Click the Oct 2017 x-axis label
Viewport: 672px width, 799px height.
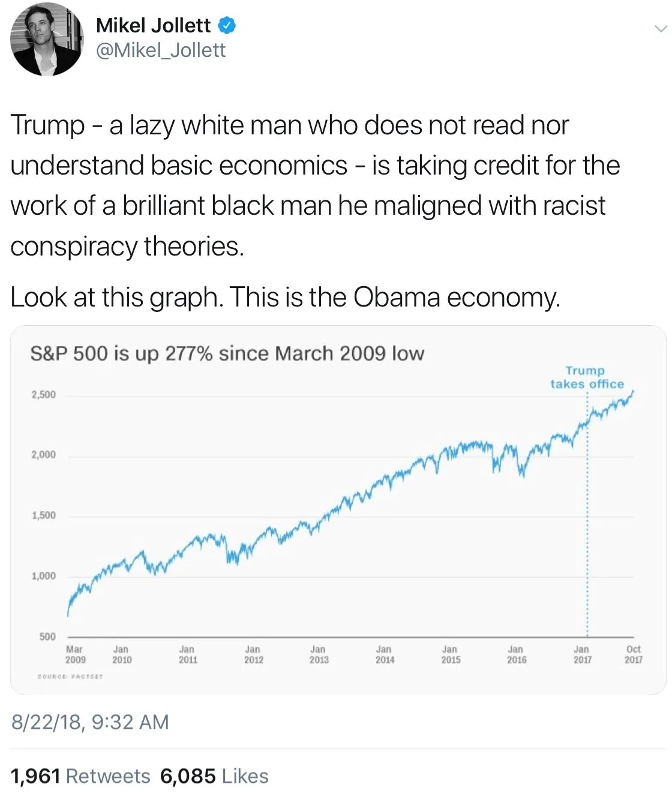633,654
